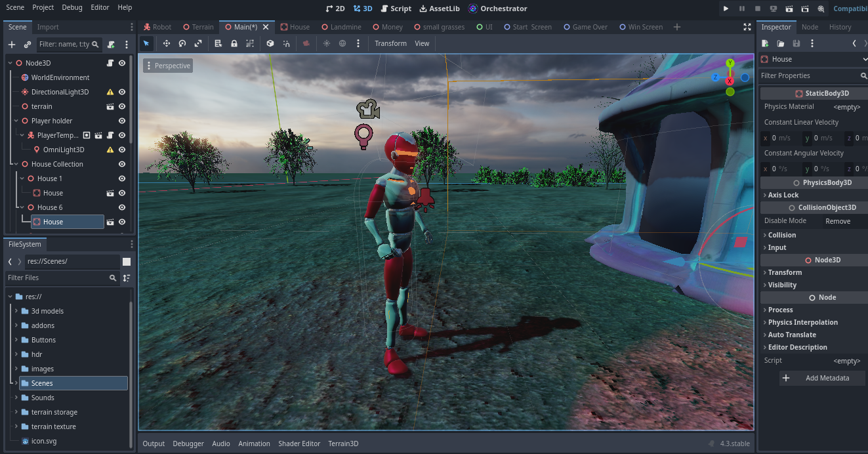Screen dimensions: 868x454
Task: Select the Move tool in the 3D toolbar
Action: [167, 43]
